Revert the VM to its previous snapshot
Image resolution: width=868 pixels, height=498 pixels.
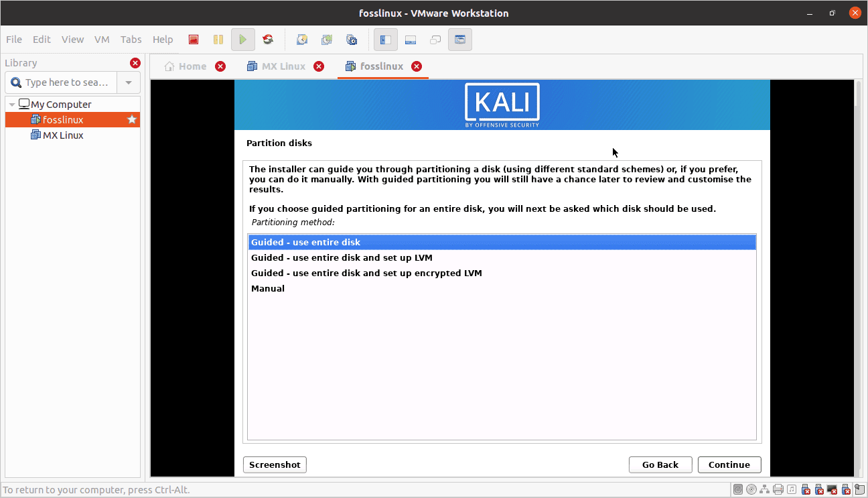click(x=327, y=40)
